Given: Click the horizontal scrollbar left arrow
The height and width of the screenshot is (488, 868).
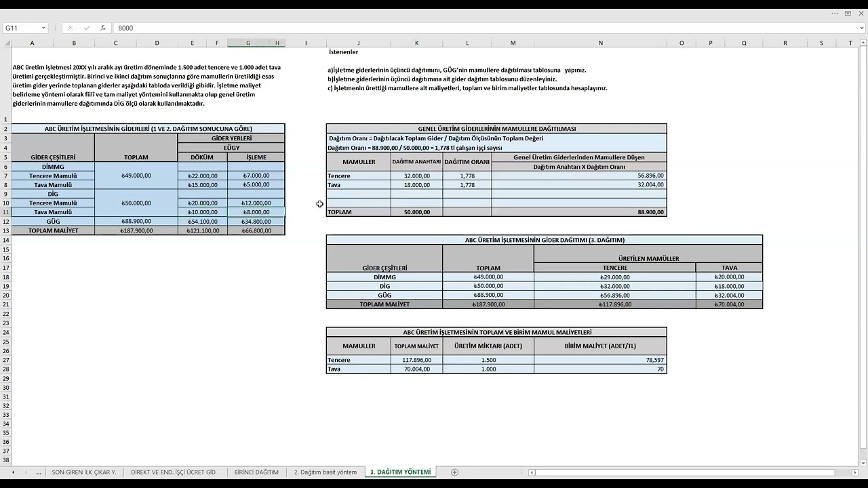Looking at the screenshot, I should pyautogui.click(x=533, y=472).
